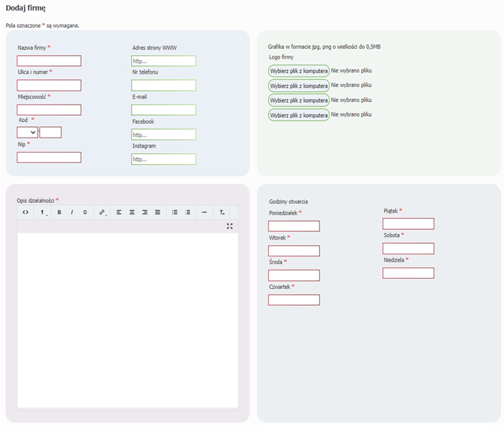The image size is (504, 425).
Task: Open the insert link dropdown
Action: tap(102, 212)
